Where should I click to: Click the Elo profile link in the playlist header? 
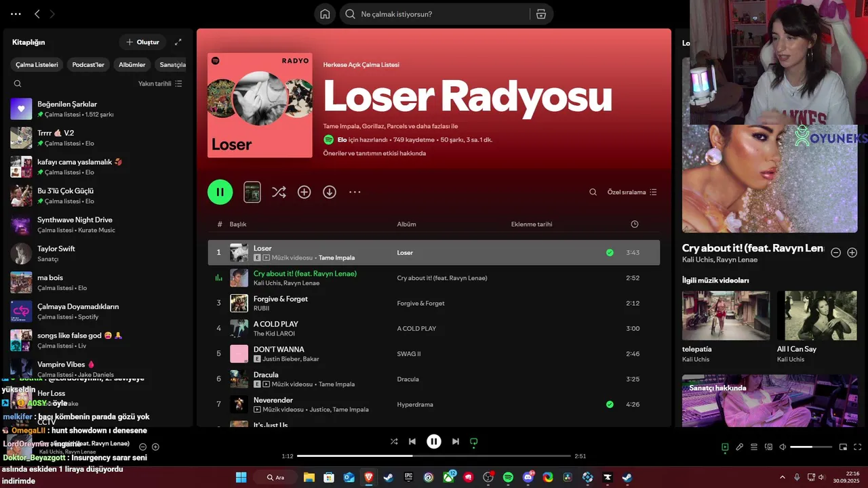[x=342, y=140]
